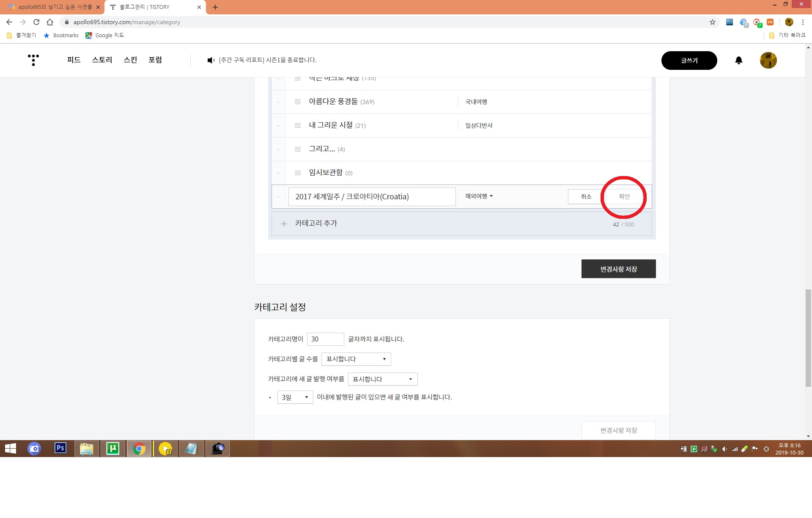Image resolution: width=812 pixels, height=518 pixels.
Task: Open the 해외여행 topic dropdown
Action: [x=479, y=196]
